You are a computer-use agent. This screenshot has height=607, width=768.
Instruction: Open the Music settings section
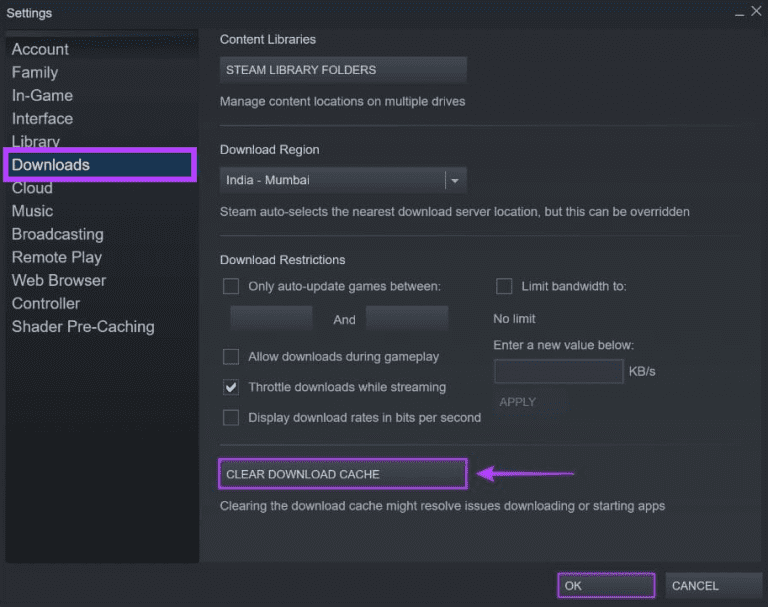coord(32,211)
